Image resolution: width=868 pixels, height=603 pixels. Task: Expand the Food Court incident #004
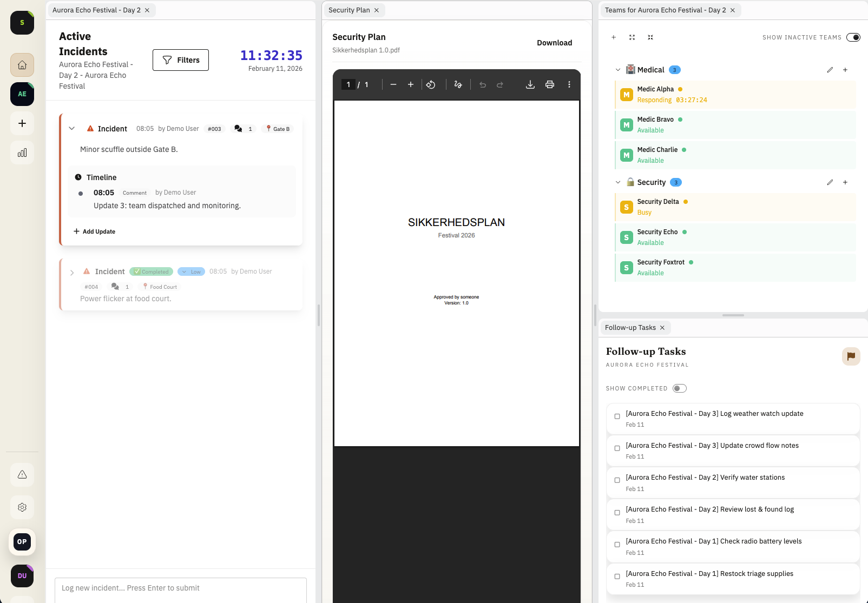click(72, 272)
